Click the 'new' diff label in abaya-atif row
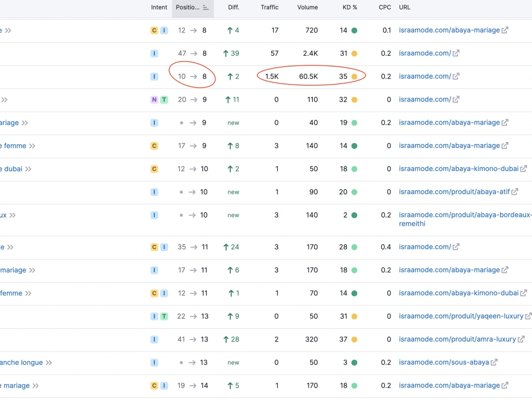This screenshot has height=399, width=532. 234,192
